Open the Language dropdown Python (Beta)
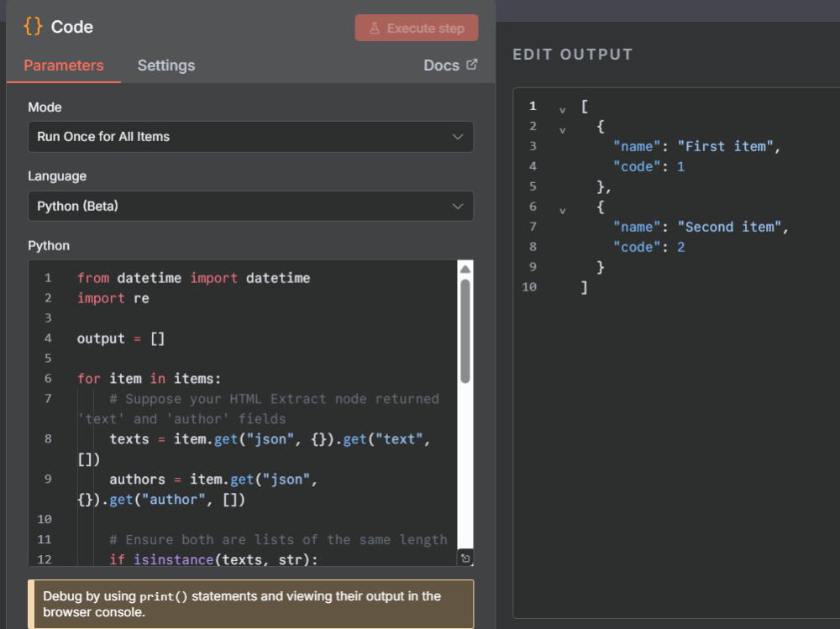 pyautogui.click(x=250, y=207)
